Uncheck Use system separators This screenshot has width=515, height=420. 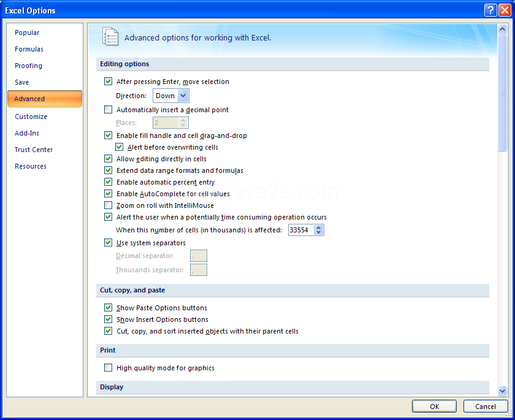coord(108,243)
